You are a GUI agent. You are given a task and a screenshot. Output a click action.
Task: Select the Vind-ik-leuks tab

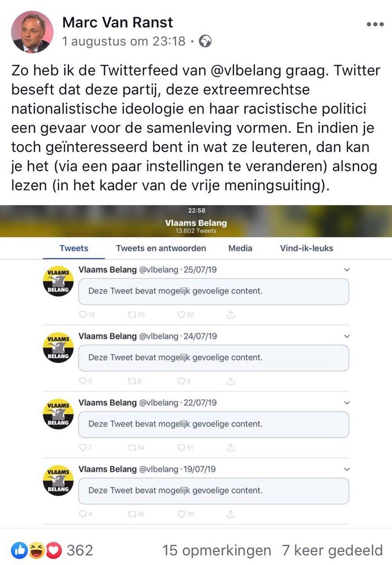pyautogui.click(x=306, y=248)
